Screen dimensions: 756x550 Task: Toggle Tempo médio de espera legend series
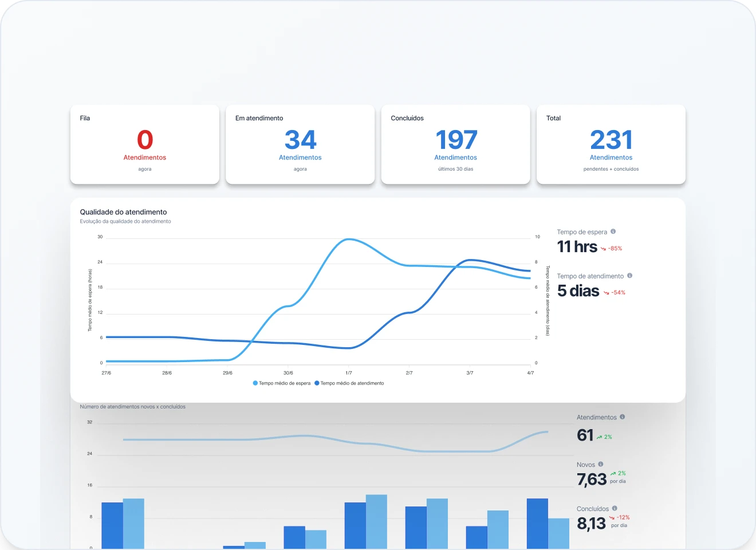[x=281, y=383]
